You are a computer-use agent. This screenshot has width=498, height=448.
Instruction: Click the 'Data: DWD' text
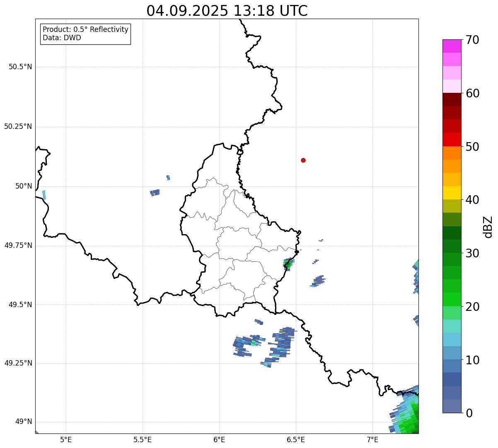(62, 38)
